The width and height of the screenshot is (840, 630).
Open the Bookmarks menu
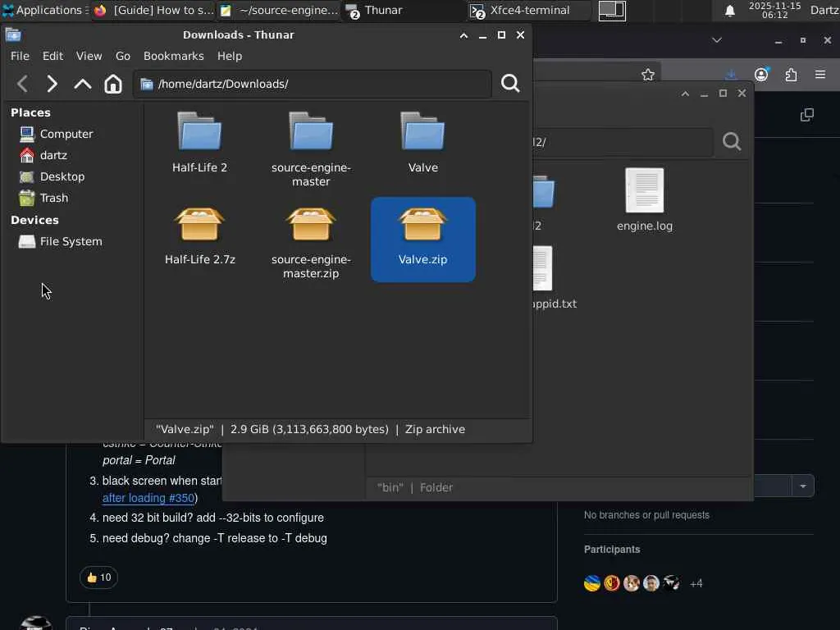pyautogui.click(x=174, y=56)
